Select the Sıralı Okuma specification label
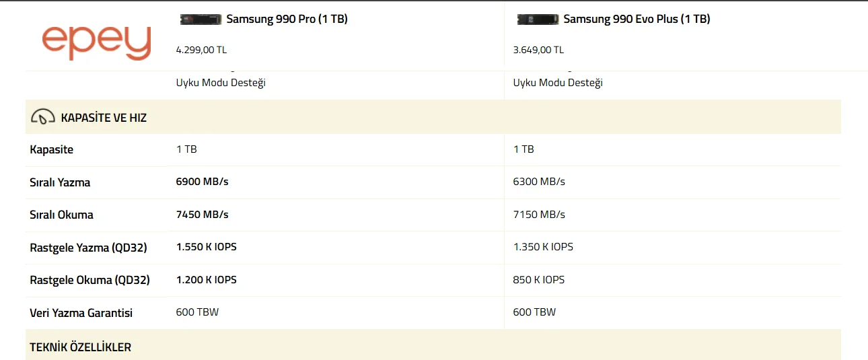 (61, 215)
